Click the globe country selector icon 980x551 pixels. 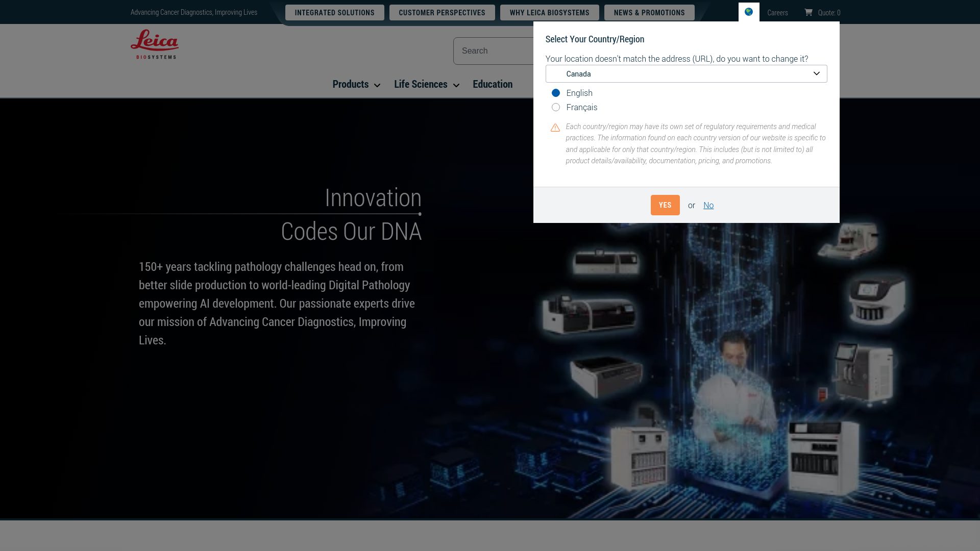coord(749,12)
